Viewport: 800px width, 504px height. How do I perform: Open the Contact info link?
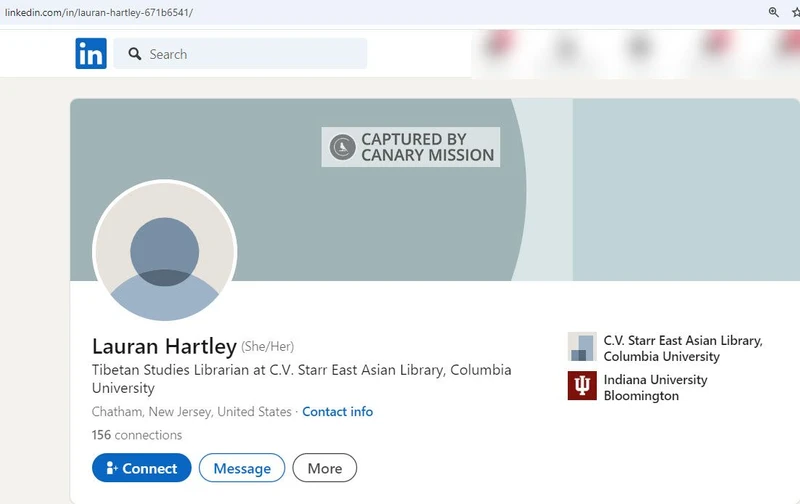(337, 412)
